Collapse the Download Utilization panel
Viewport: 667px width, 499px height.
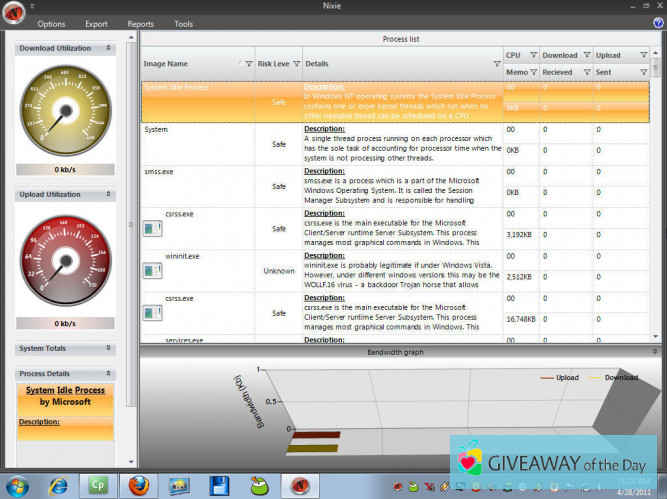coord(108,47)
